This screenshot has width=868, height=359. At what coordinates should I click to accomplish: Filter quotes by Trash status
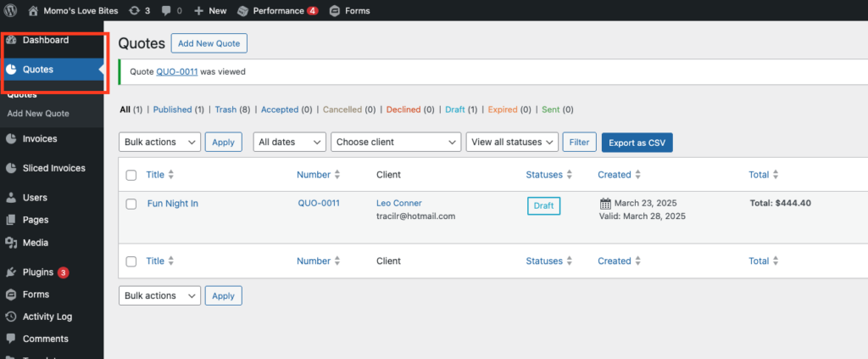(x=225, y=109)
